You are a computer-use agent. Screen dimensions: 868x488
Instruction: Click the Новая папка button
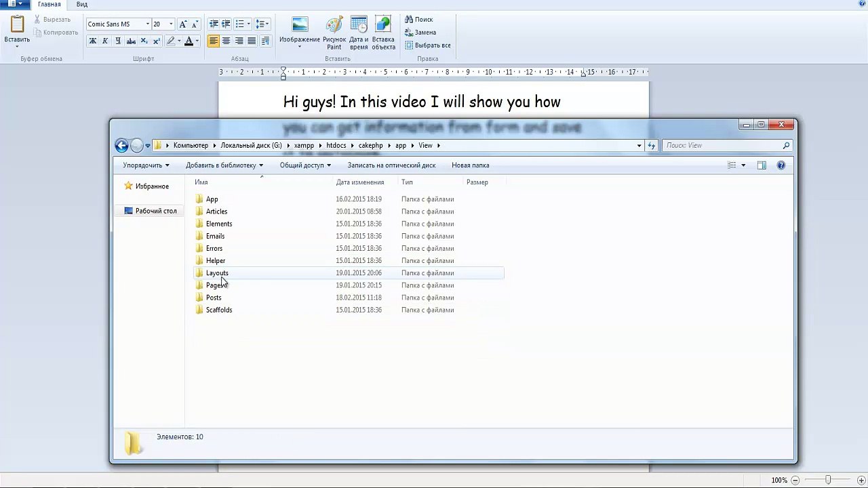click(470, 165)
